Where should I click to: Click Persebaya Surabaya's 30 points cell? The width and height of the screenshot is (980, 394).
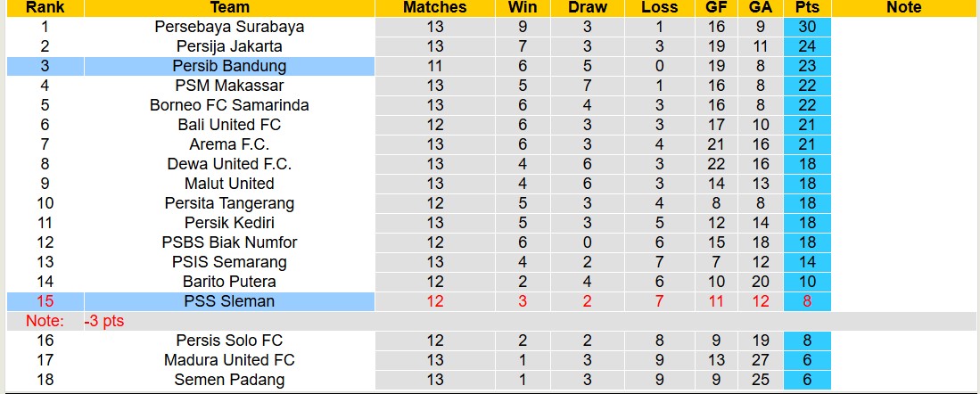coord(807,27)
